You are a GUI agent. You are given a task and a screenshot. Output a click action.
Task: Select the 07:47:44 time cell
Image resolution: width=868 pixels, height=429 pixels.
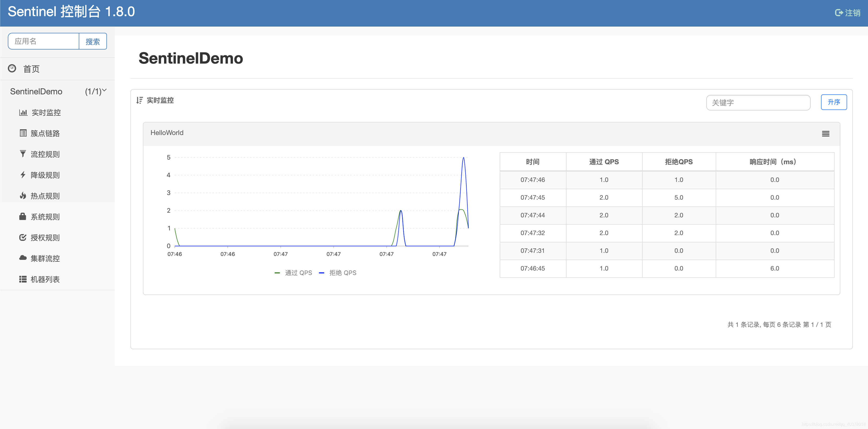533,215
